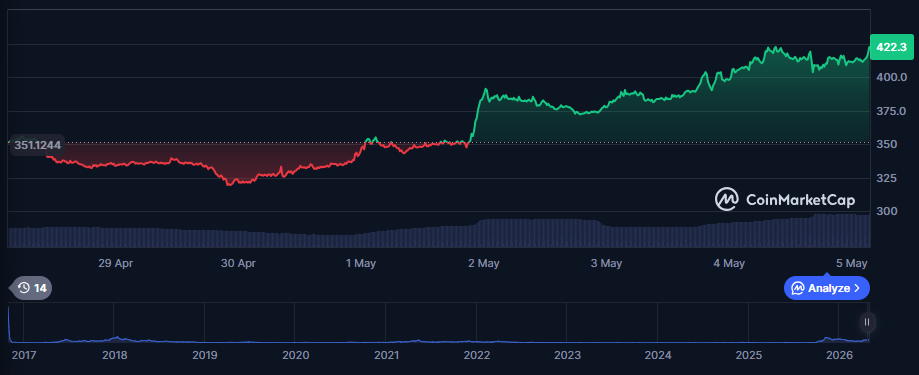
Task: Click the 325 price axis label
Action: [x=886, y=178]
